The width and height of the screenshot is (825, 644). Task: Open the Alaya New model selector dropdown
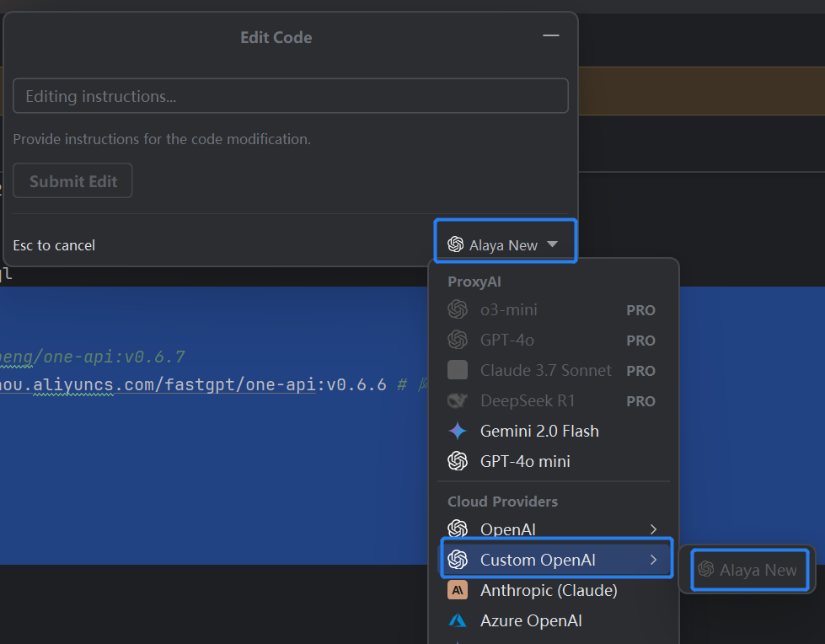tap(504, 244)
